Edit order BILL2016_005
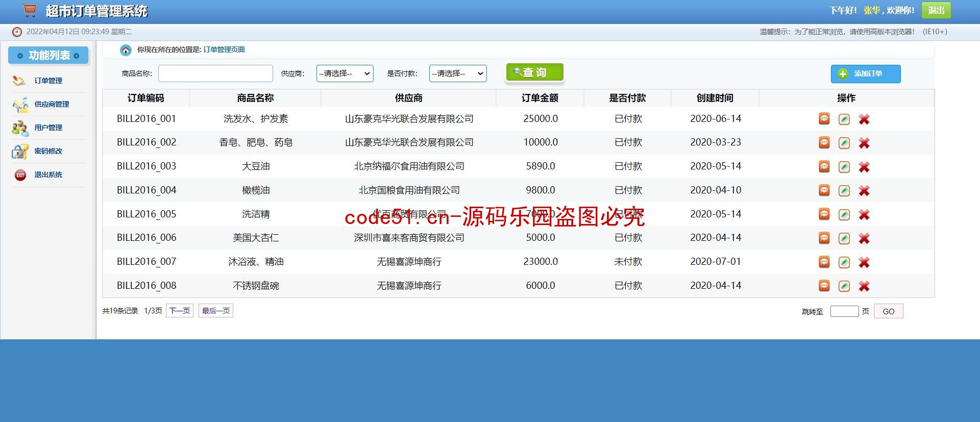This screenshot has height=422, width=980. [844, 215]
